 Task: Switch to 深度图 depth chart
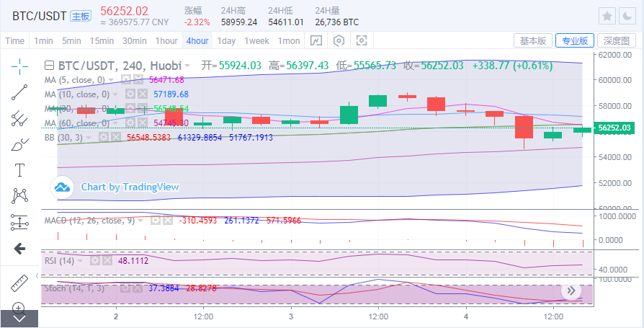coord(617,40)
